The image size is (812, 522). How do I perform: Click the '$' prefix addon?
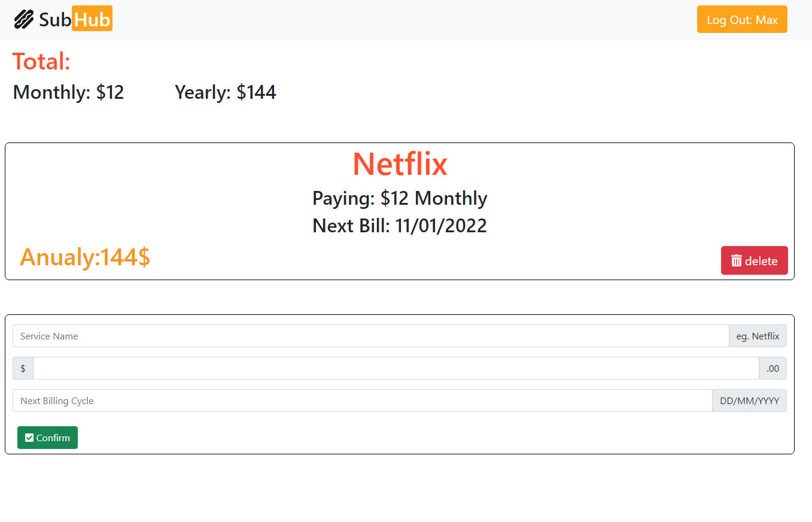tap(23, 368)
